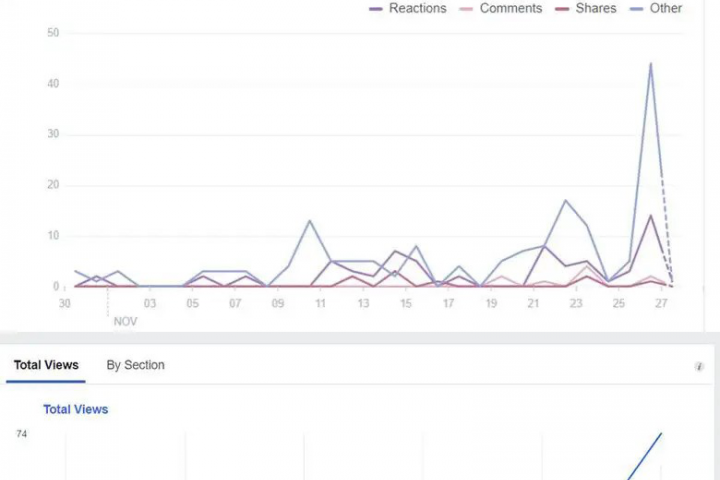Viewport: 720px width, 480px height.
Task: Click the Comments legend color marker
Action: tap(466, 9)
